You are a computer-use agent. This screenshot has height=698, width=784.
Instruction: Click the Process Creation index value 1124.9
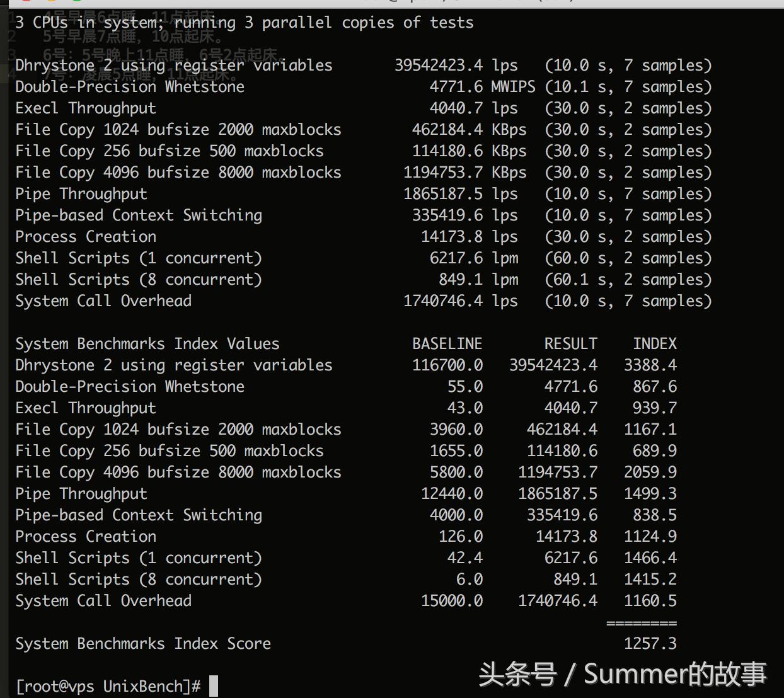pos(650,536)
